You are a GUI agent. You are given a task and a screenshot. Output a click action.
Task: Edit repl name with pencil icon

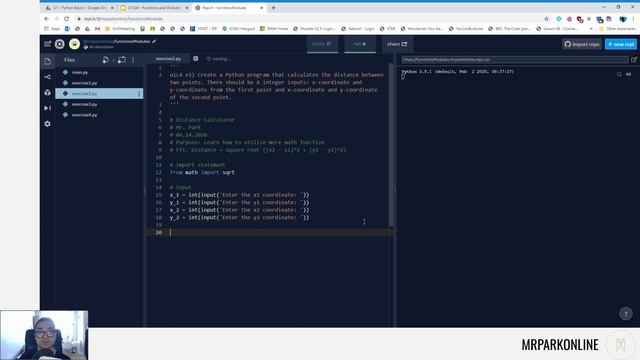click(x=154, y=41)
